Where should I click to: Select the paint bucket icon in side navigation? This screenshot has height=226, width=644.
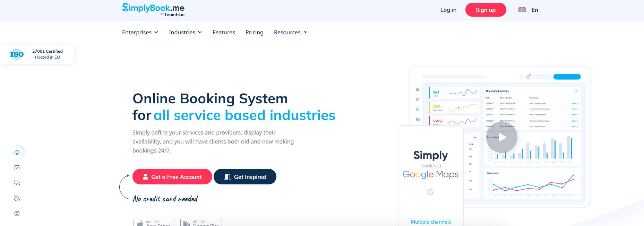coord(17,198)
